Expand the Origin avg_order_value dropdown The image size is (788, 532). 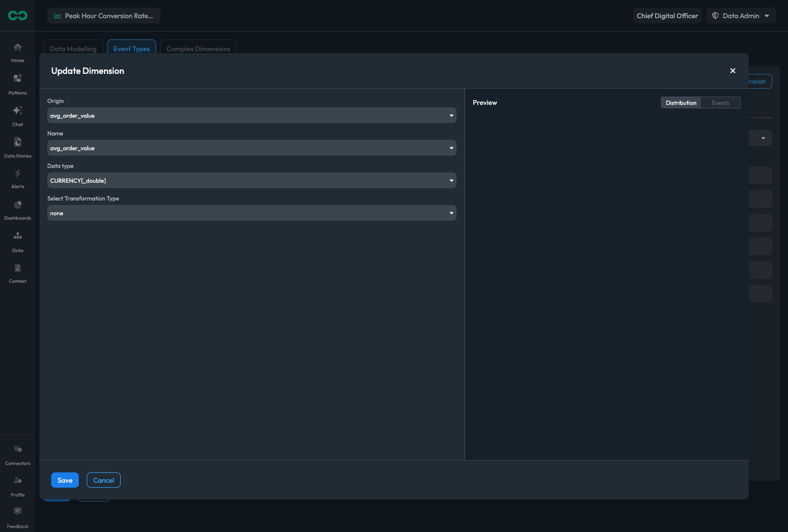pos(252,116)
